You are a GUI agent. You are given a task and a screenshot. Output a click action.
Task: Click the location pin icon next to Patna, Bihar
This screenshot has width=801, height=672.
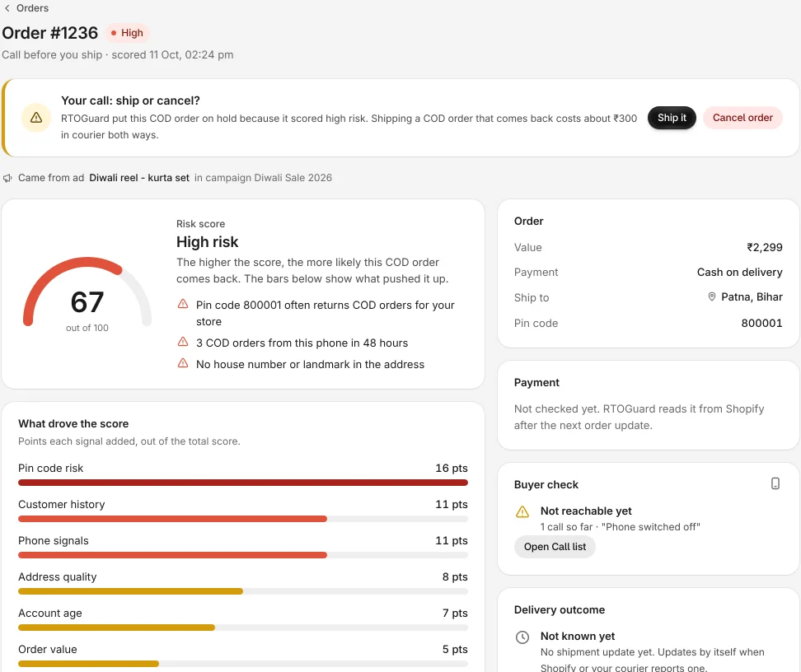coord(711,296)
